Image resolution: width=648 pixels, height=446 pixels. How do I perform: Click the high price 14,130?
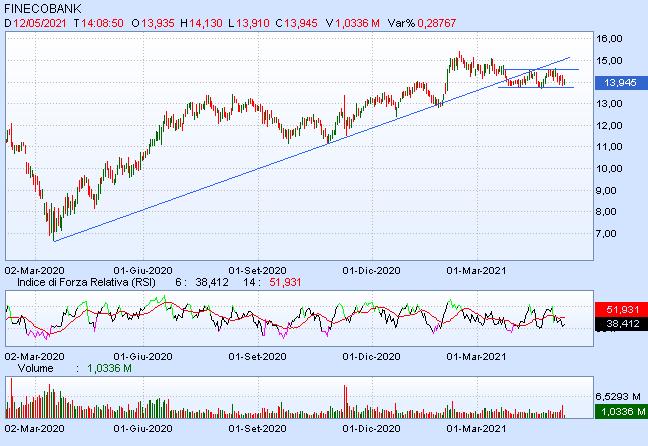click(206, 23)
